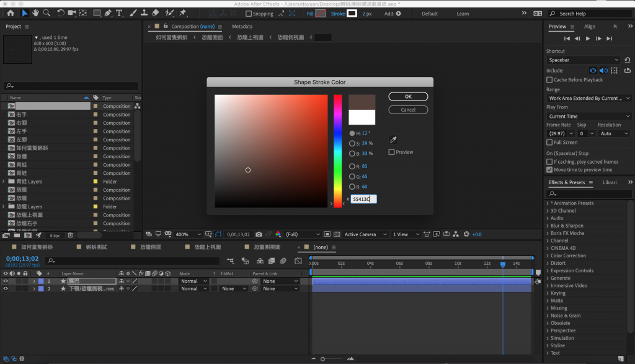
Task: Open the Shortcut Spacebar dropdown
Action: coord(583,60)
